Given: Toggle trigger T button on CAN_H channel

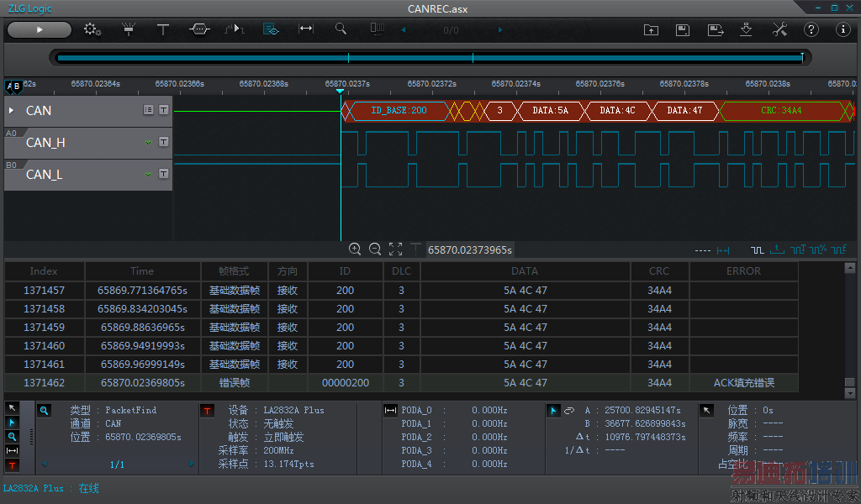Looking at the screenshot, I should click(x=164, y=142).
